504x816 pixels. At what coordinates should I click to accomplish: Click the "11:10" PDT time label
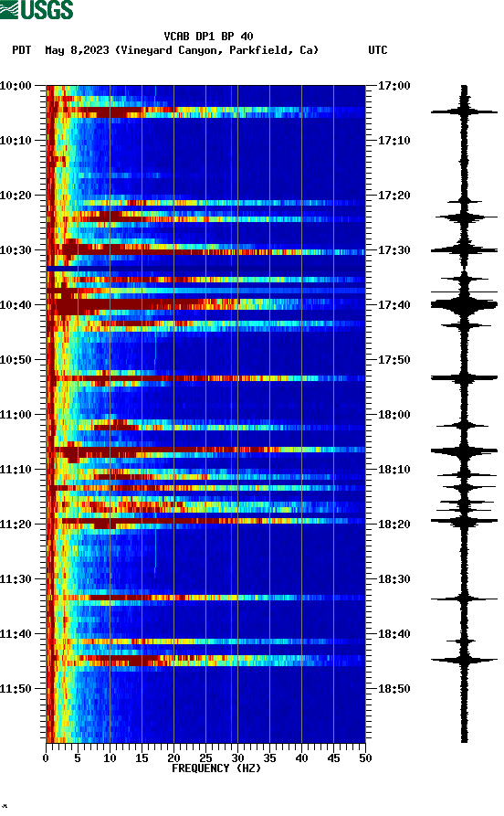tap(16, 470)
